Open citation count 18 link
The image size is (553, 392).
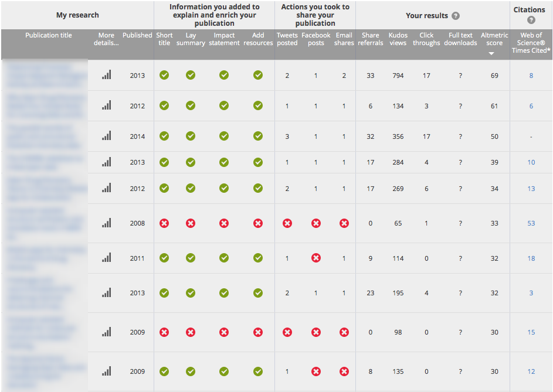(531, 258)
